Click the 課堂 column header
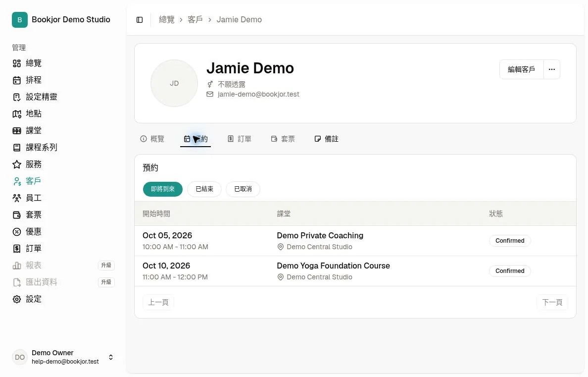 [284, 214]
